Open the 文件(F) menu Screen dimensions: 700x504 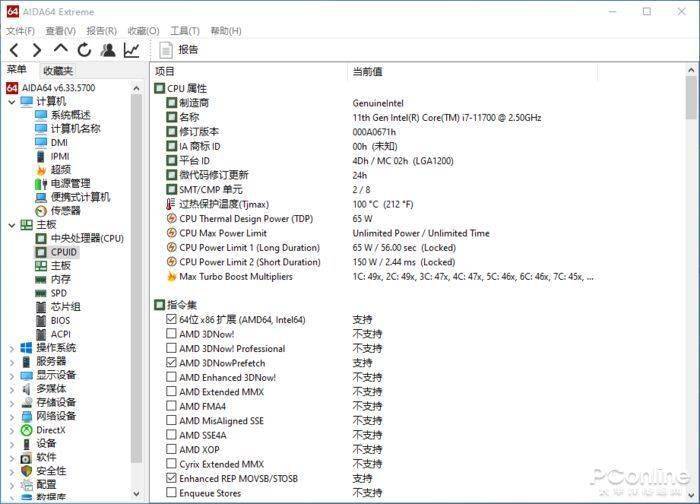point(20,31)
